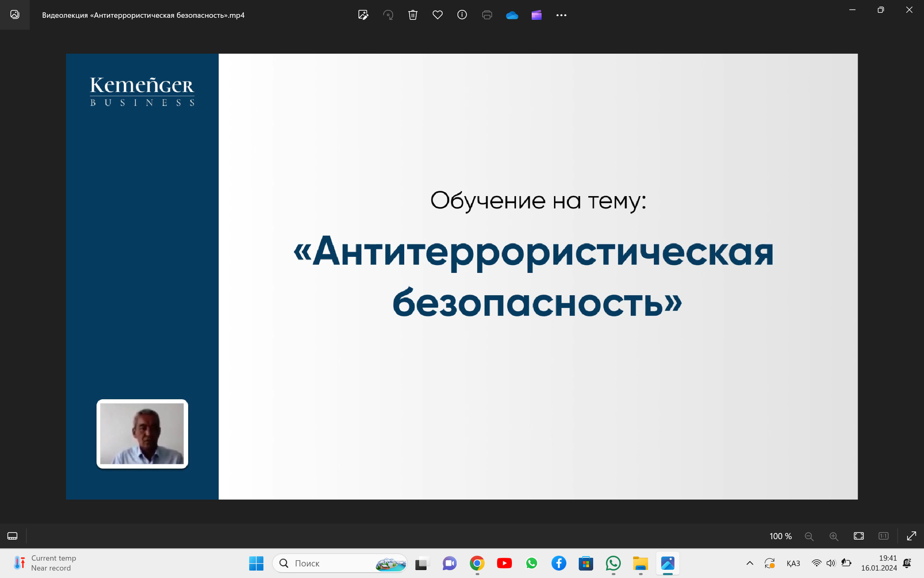Zoom in with plus magnifier
The width and height of the screenshot is (924, 578).
pos(834,536)
